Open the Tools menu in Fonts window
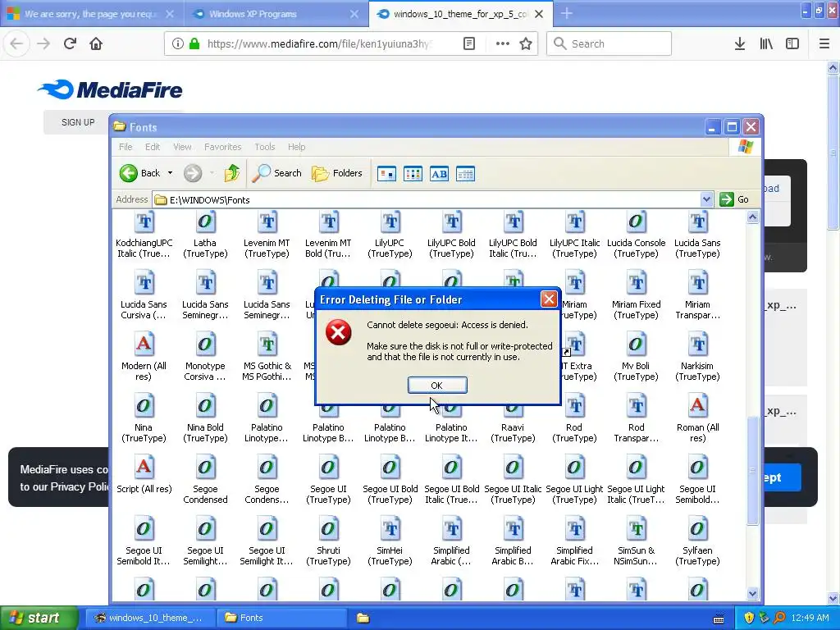 tap(265, 147)
